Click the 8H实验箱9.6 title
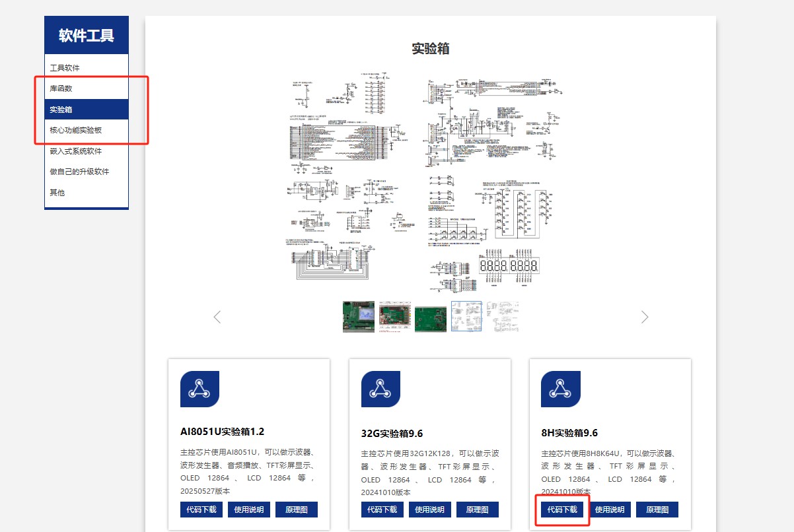The width and height of the screenshot is (794, 532). (569, 433)
